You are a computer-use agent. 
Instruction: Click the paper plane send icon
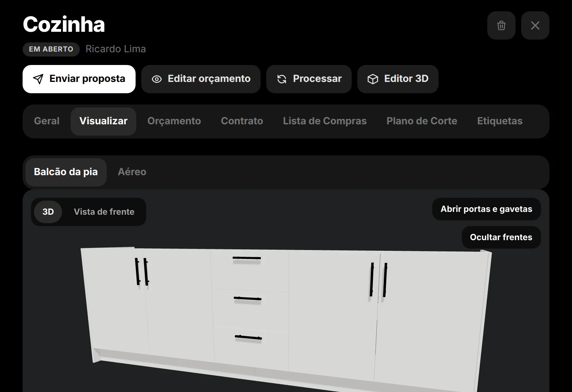[x=38, y=79]
